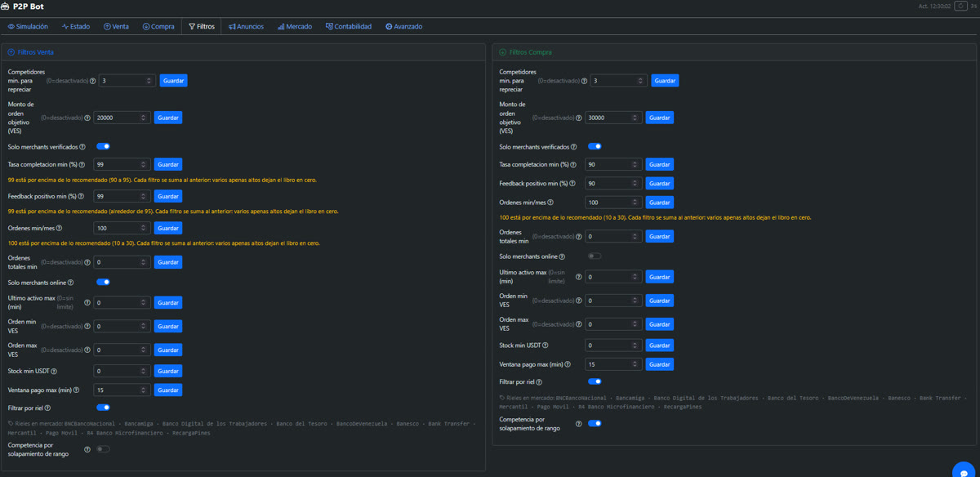The image size is (980, 477).
Task: Open Ordenes min/mes help icon in Filtros Venta
Action: click(59, 229)
